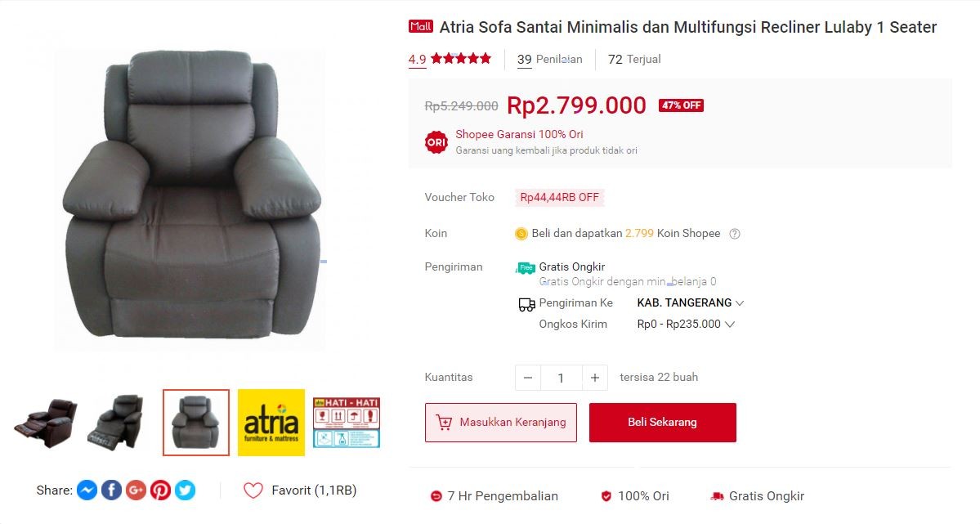Select the reclined dark sofa first thumbnail
This screenshot has width=980, height=524.
(x=46, y=423)
